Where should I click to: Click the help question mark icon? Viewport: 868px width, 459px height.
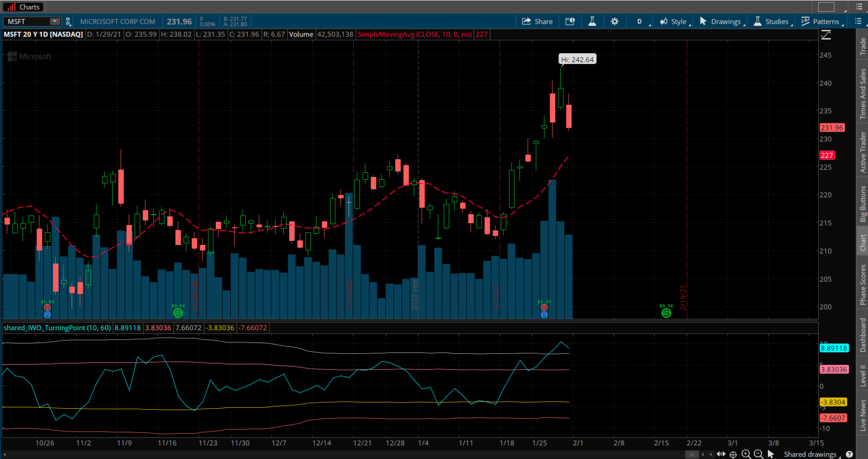click(849, 454)
